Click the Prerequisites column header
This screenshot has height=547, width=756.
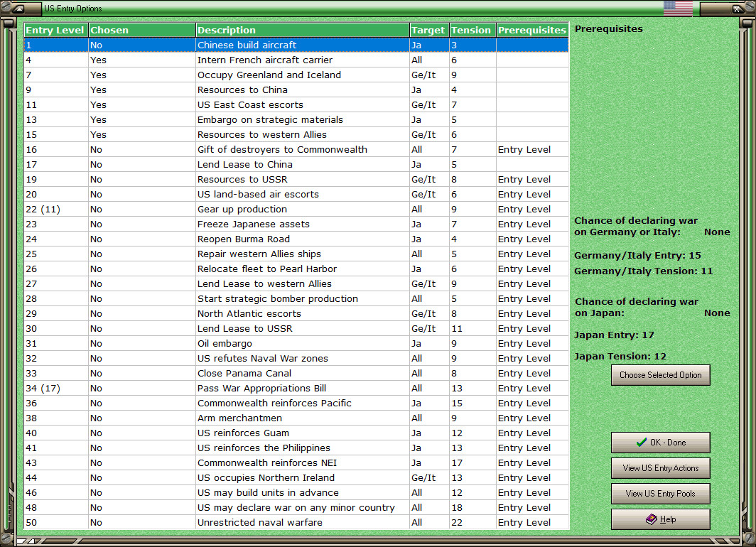click(x=532, y=30)
